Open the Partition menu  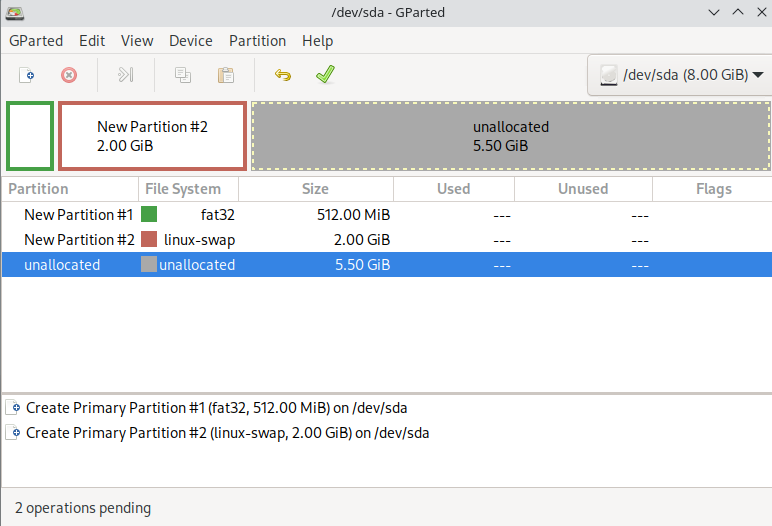point(257,41)
